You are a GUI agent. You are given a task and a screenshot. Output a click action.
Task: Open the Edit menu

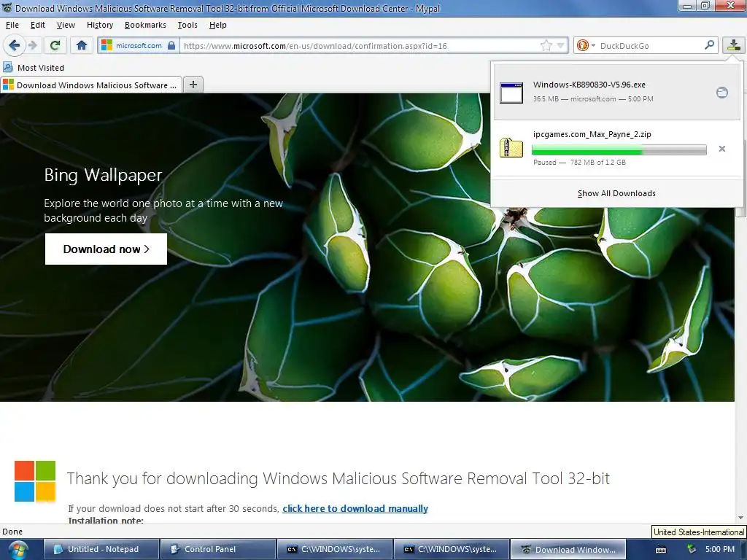coord(38,25)
